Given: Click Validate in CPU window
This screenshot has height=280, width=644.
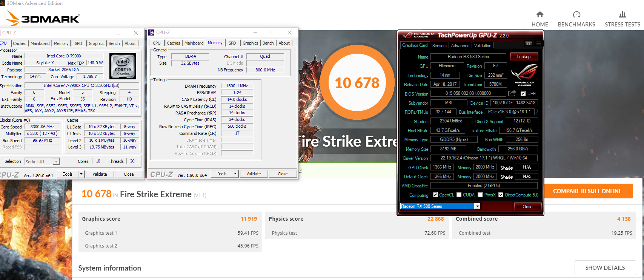Looking at the screenshot, I should point(100,174).
